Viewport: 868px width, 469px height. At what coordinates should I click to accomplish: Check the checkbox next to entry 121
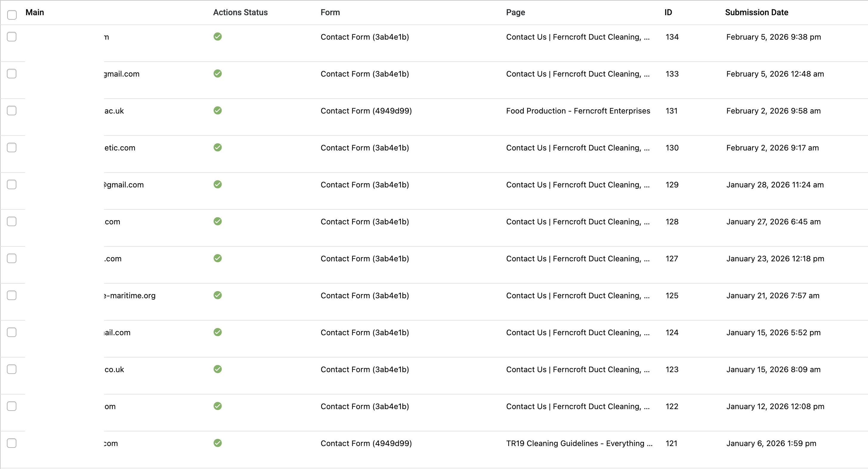click(12, 443)
